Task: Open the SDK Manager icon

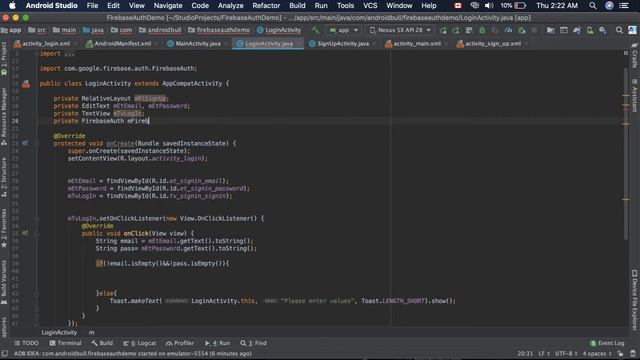Action: coord(603,30)
